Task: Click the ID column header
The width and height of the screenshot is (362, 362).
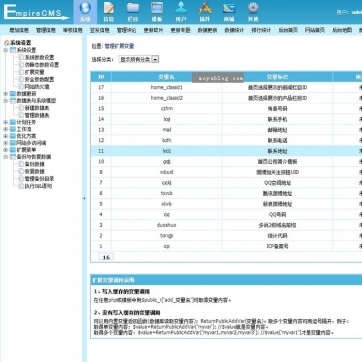Action: 101,77
